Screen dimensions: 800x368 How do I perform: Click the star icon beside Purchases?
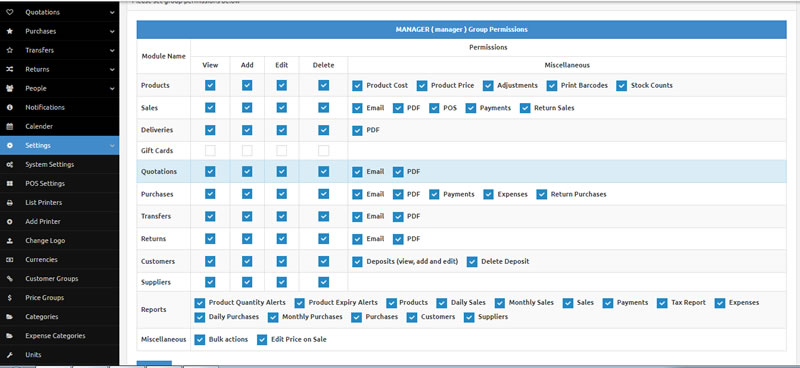pyautogui.click(x=10, y=31)
